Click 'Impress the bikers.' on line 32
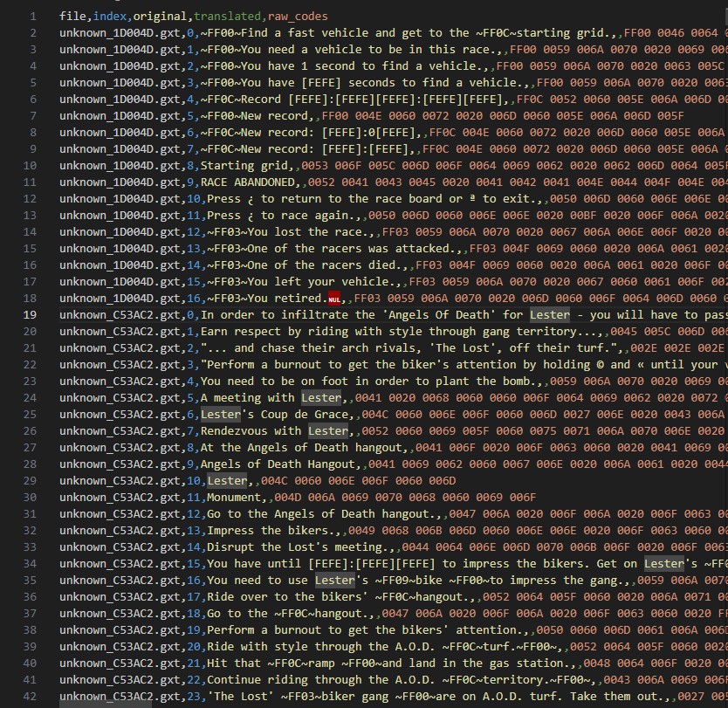Image resolution: width=728 pixels, height=708 pixels. click(271, 530)
